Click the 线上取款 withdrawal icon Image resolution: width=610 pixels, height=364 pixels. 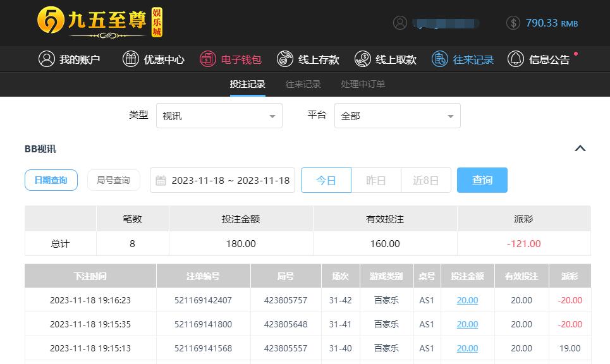(362, 59)
